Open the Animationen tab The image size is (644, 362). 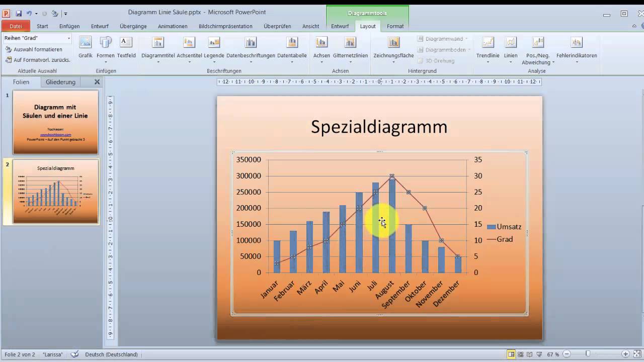[173, 26]
